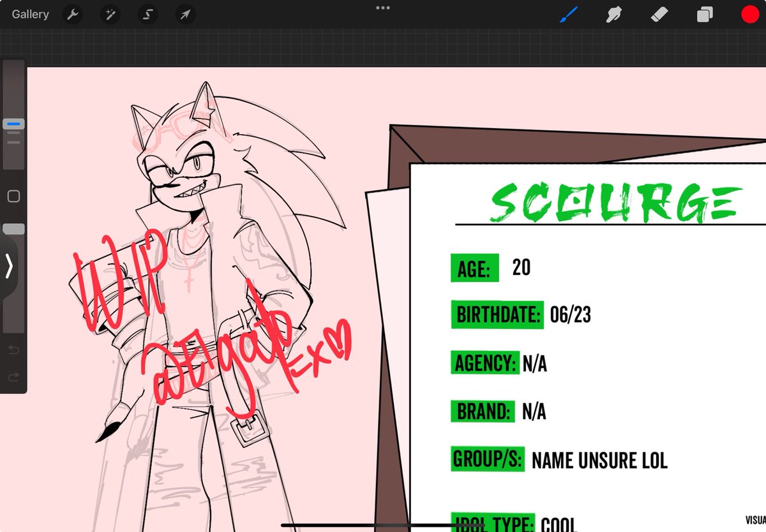Open the Layers panel
The width and height of the screenshot is (766, 532).
705,14
